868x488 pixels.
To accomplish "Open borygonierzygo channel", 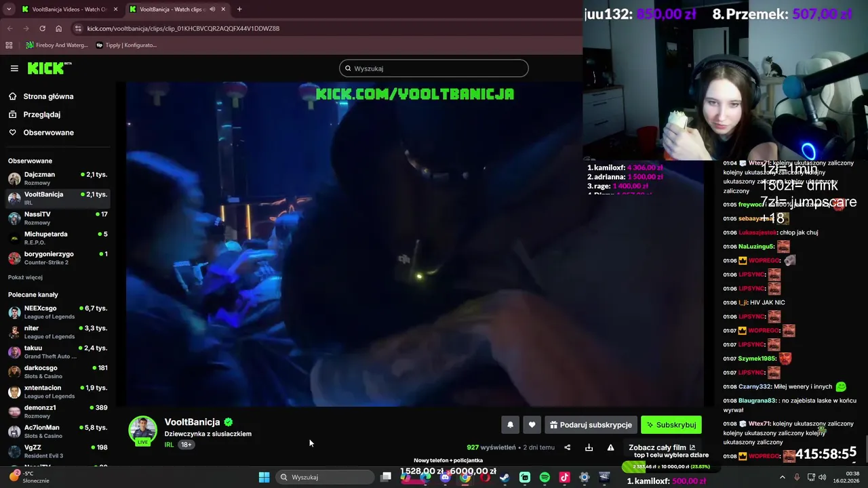I will (x=58, y=258).
